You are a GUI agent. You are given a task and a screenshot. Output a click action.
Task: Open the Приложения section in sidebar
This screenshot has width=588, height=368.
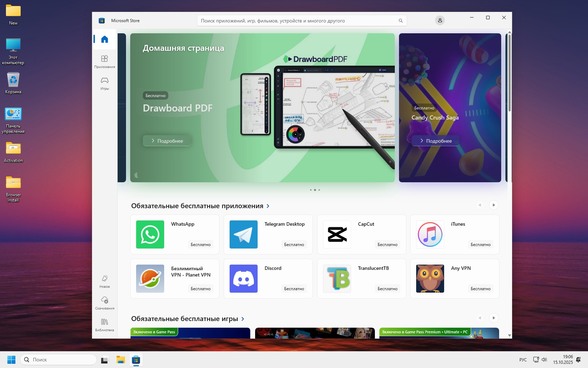(104, 62)
